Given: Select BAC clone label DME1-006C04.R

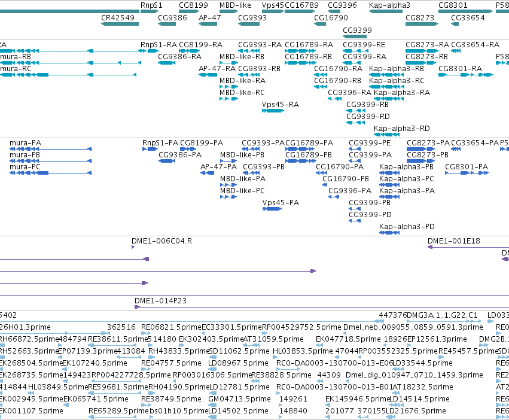Looking at the screenshot, I should [x=161, y=241].
